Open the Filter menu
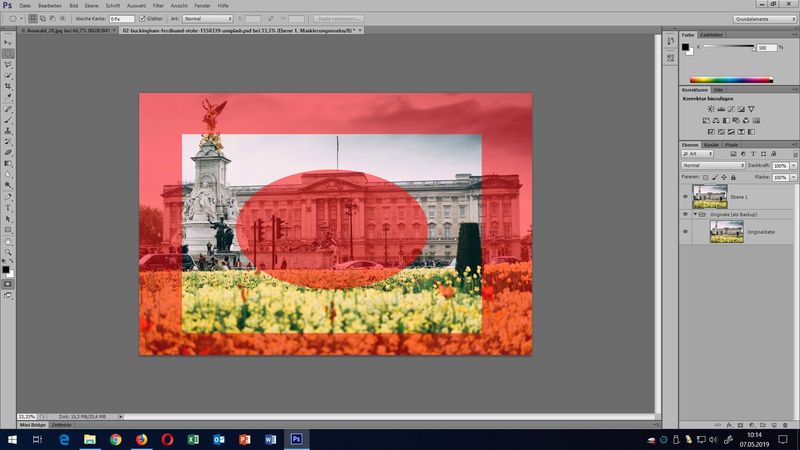This screenshot has height=450, width=800. (157, 6)
